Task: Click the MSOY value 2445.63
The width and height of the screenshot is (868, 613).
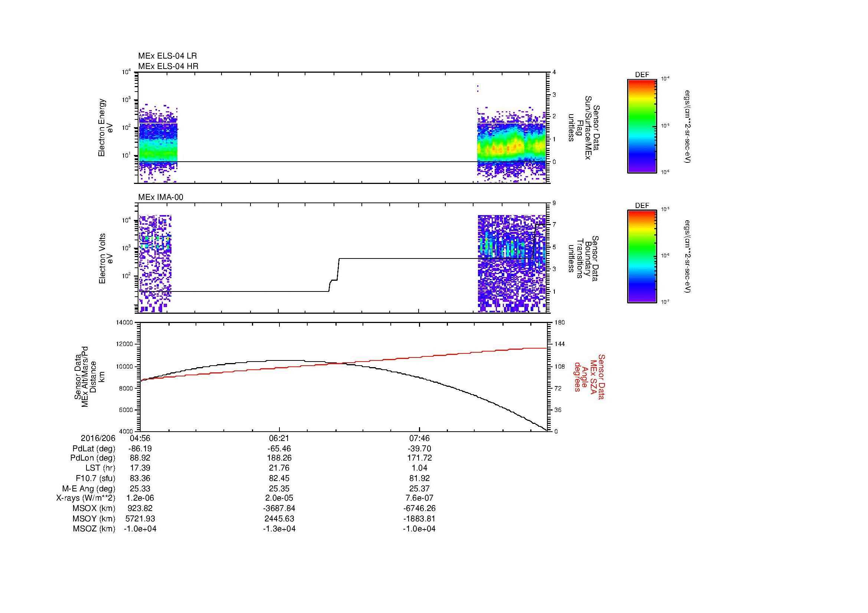Action: pos(279,519)
